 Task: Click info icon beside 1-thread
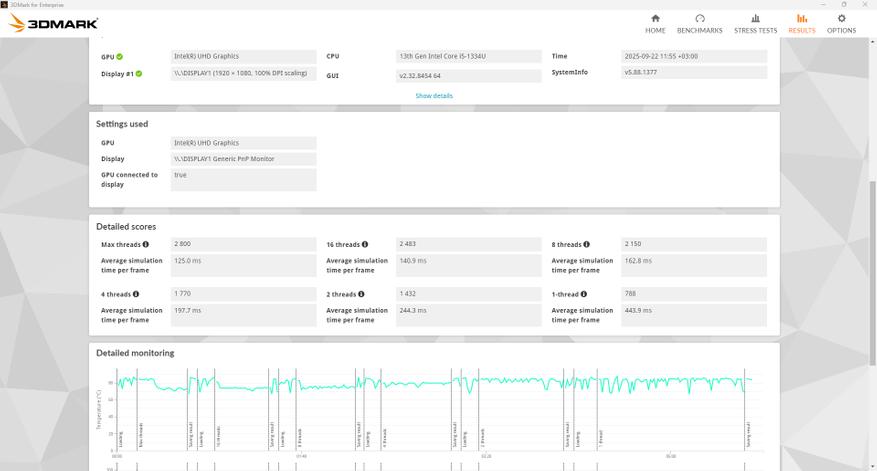click(583, 294)
